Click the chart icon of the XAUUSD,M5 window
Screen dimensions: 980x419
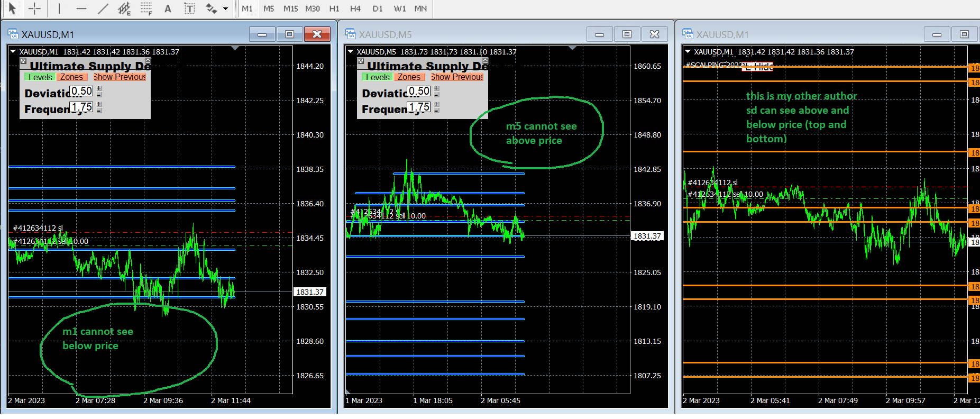pos(351,34)
